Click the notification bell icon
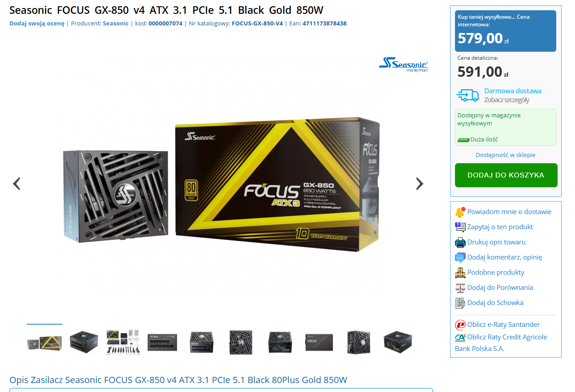The image size is (575, 392). 460,212
